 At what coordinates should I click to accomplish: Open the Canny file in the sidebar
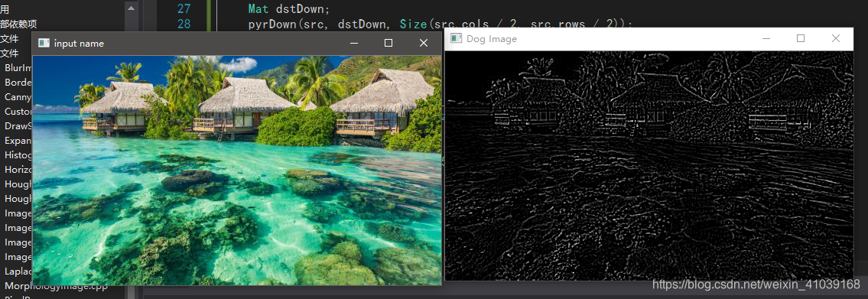18,97
